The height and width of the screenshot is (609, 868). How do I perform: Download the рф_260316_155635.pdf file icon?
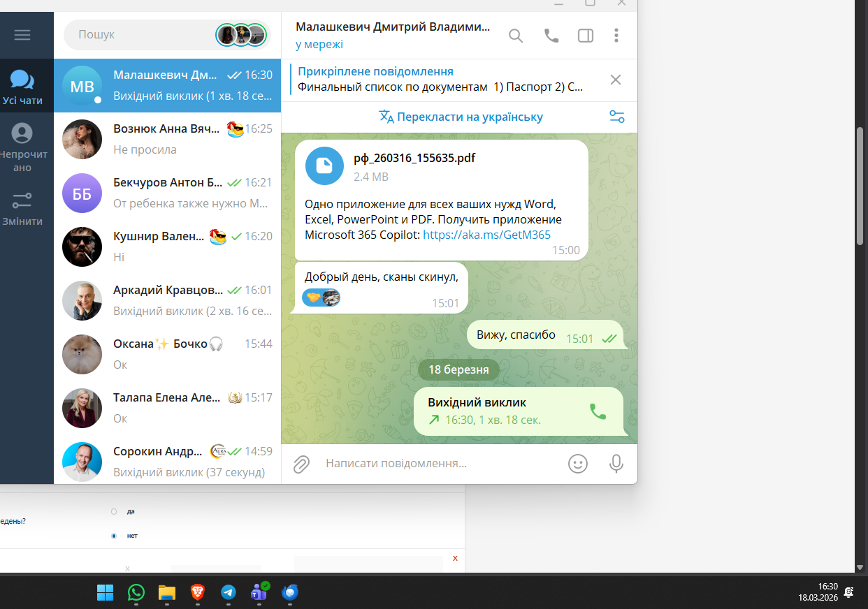324,166
